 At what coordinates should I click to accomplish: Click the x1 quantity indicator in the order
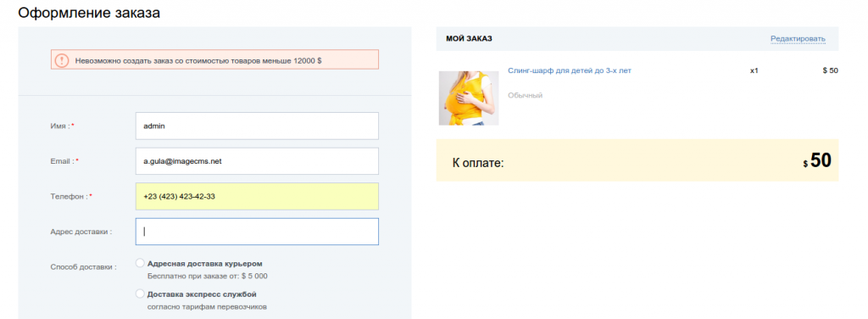(x=754, y=71)
